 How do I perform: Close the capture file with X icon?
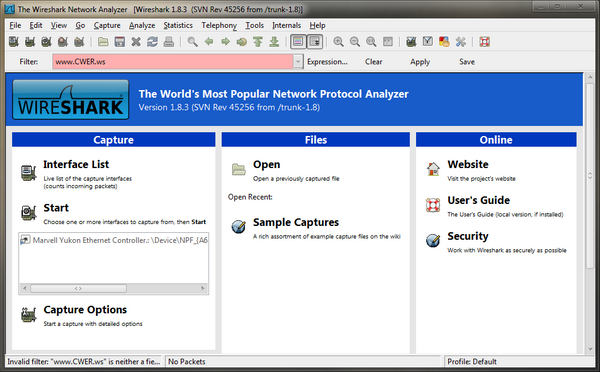tap(136, 42)
